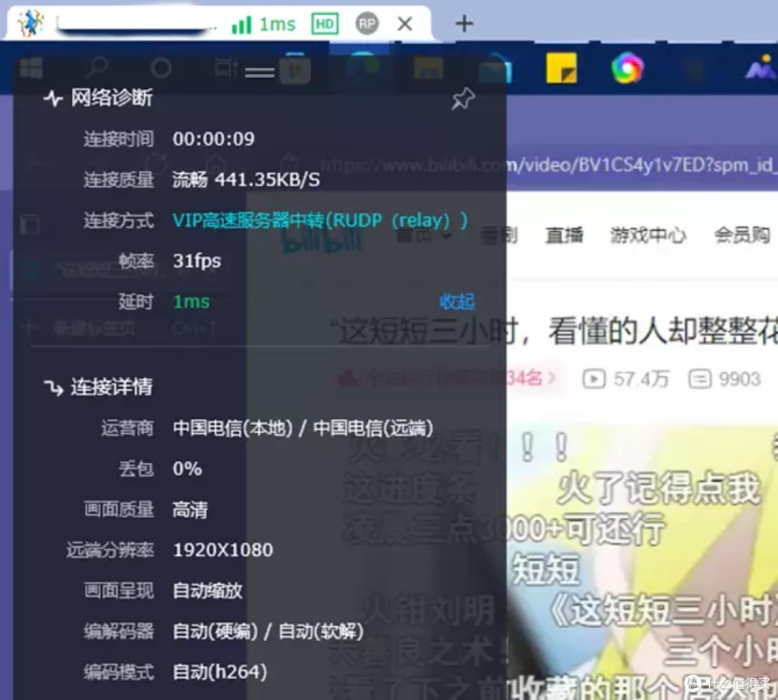Click the VIP高速服务器中转 connection method text
The image size is (778, 700).
(320, 220)
